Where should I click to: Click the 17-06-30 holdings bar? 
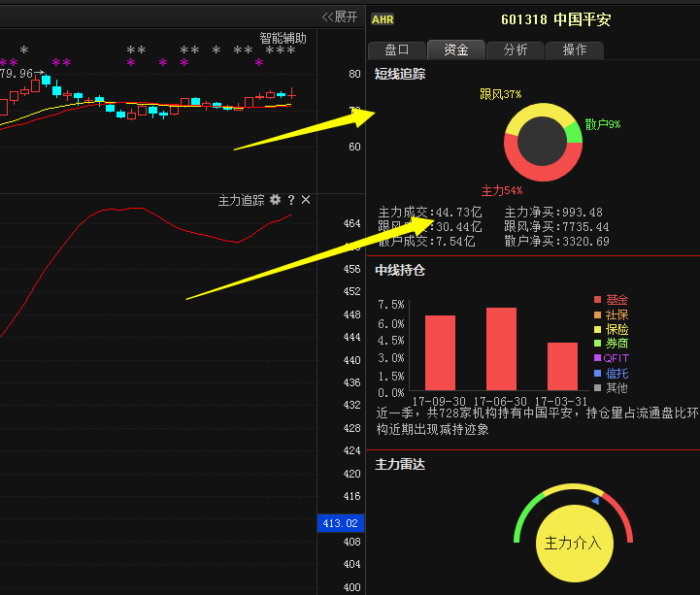[x=501, y=349]
